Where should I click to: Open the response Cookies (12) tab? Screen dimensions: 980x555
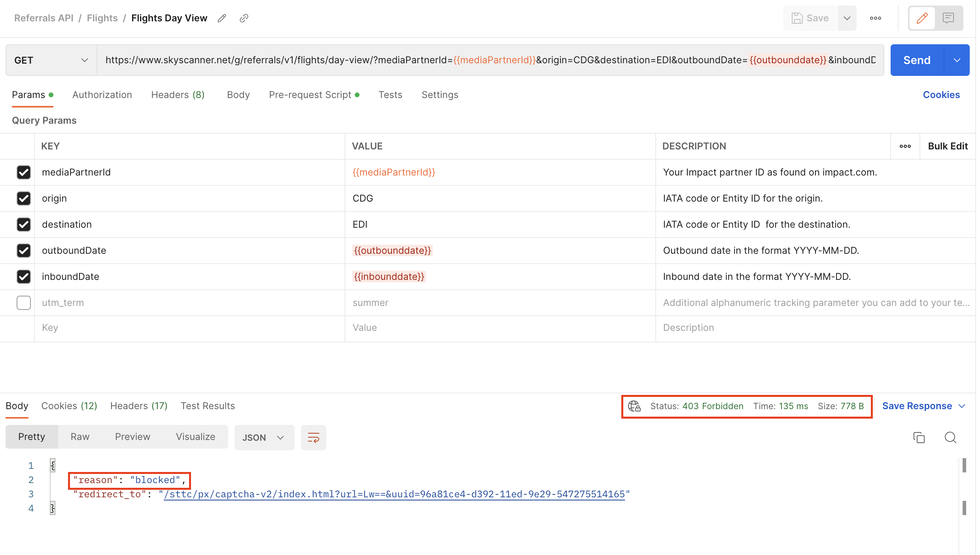pos(69,406)
